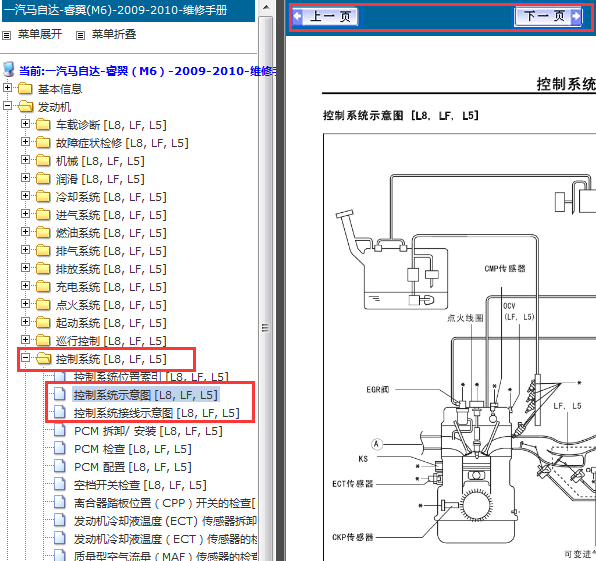The width and height of the screenshot is (596, 561).
Task: Click page icon of PCM 拆卸/ 安装
Action: 60,430
